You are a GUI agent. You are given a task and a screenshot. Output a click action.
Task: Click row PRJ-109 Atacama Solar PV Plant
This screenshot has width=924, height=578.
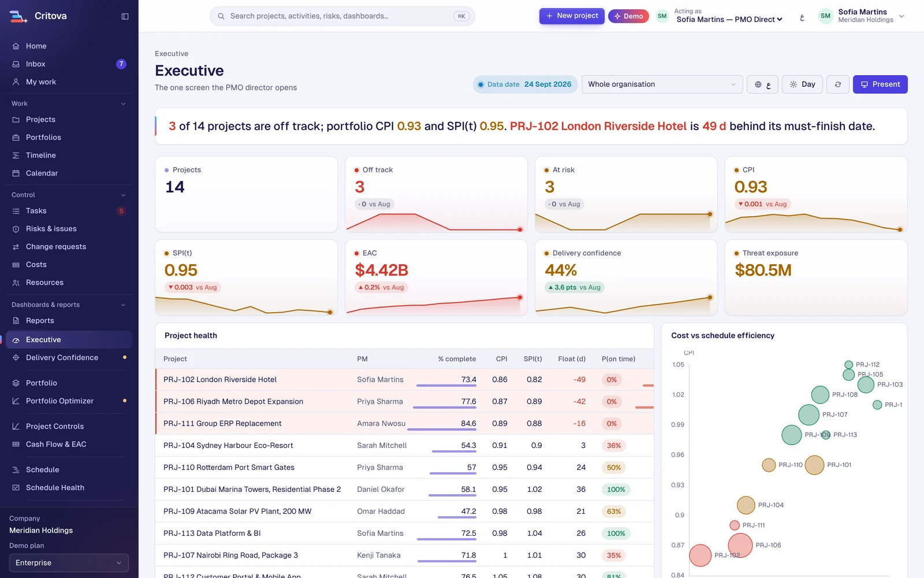click(x=404, y=512)
